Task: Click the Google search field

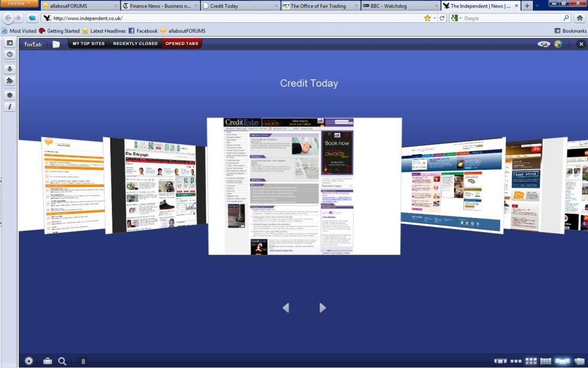Action: click(513, 18)
